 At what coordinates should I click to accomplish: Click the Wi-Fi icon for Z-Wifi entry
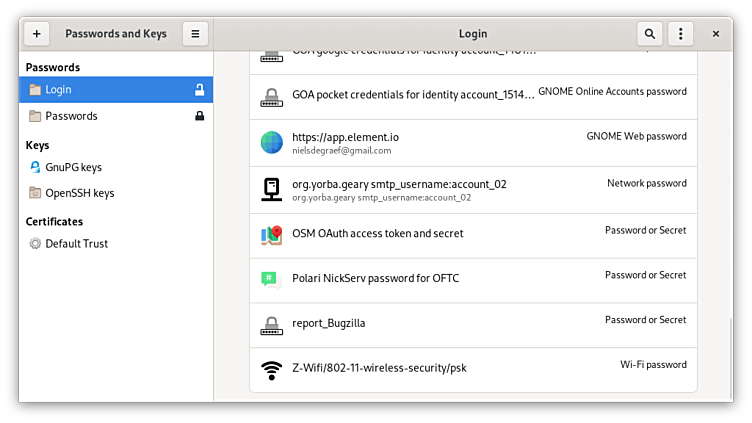coord(271,370)
